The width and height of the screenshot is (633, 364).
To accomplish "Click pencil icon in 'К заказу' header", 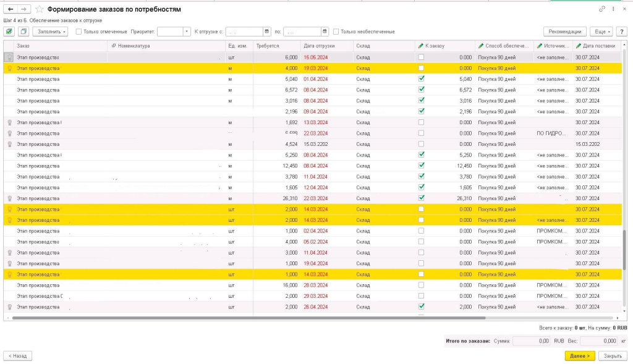I will pos(420,46).
